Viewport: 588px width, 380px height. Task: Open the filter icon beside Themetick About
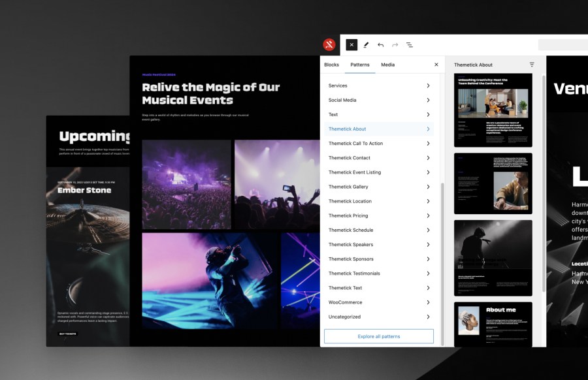click(x=532, y=65)
